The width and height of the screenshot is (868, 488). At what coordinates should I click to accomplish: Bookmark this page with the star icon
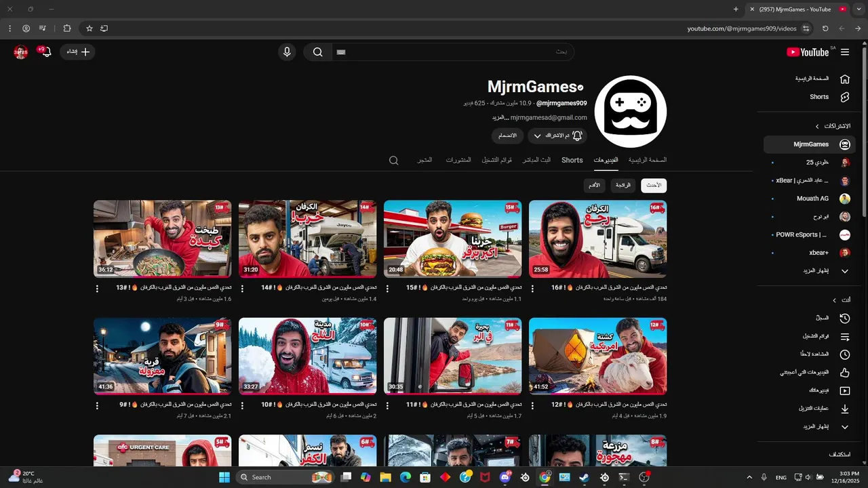click(89, 28)
